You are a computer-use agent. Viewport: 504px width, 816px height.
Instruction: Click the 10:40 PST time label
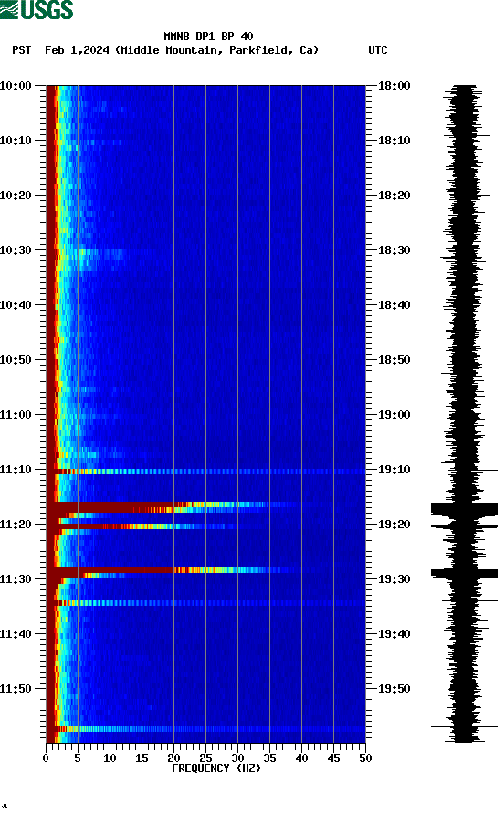pyautogui.click(x=16, y=305)
